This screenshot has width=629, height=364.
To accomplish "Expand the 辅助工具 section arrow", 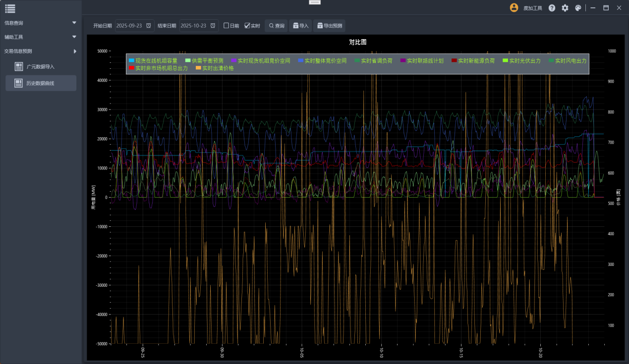I will (x=74, y=37).
